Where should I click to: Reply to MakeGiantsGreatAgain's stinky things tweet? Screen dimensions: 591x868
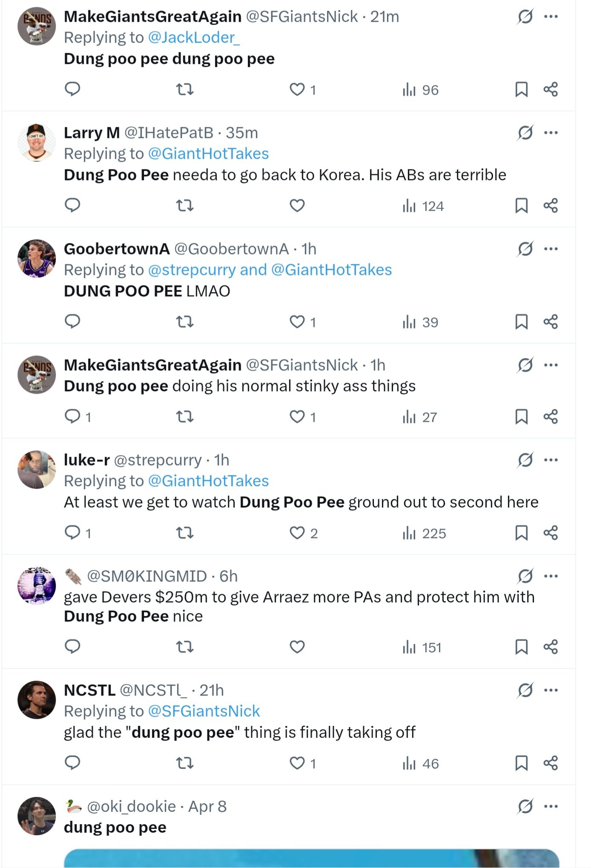click(x=72, y=416)
